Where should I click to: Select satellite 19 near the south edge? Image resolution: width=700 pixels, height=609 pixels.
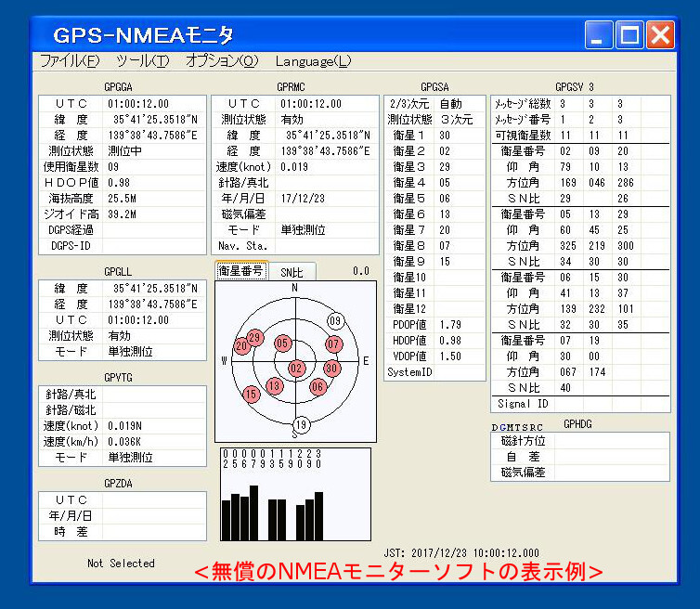(301, 425)
